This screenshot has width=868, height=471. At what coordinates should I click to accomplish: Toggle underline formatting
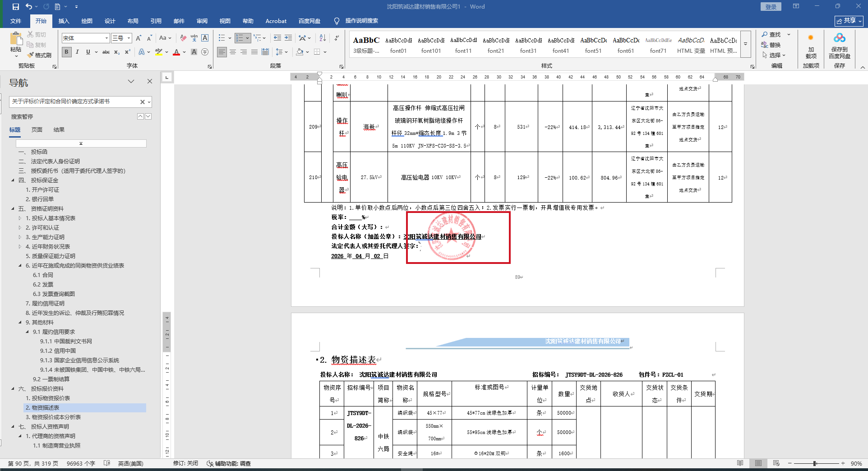(88, 52)
